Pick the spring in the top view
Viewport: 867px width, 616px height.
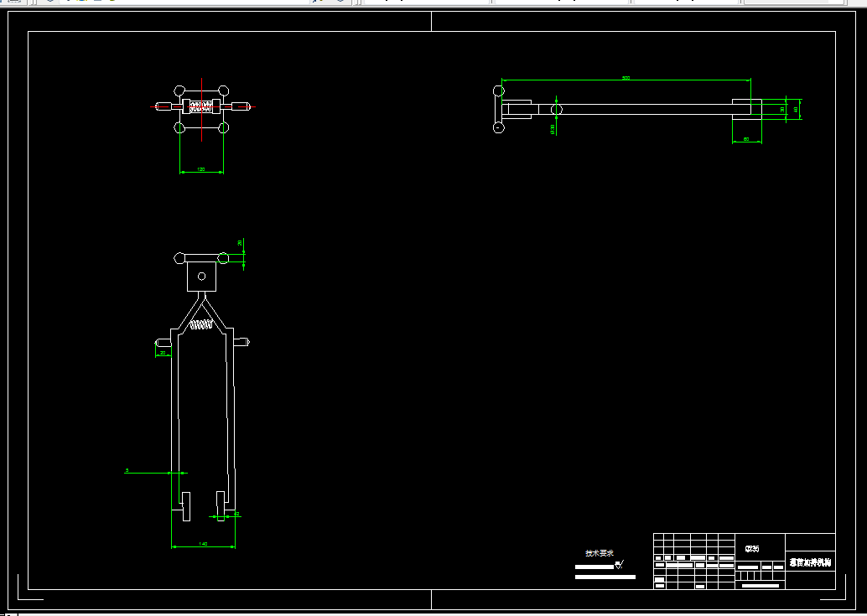pos(201,106)
